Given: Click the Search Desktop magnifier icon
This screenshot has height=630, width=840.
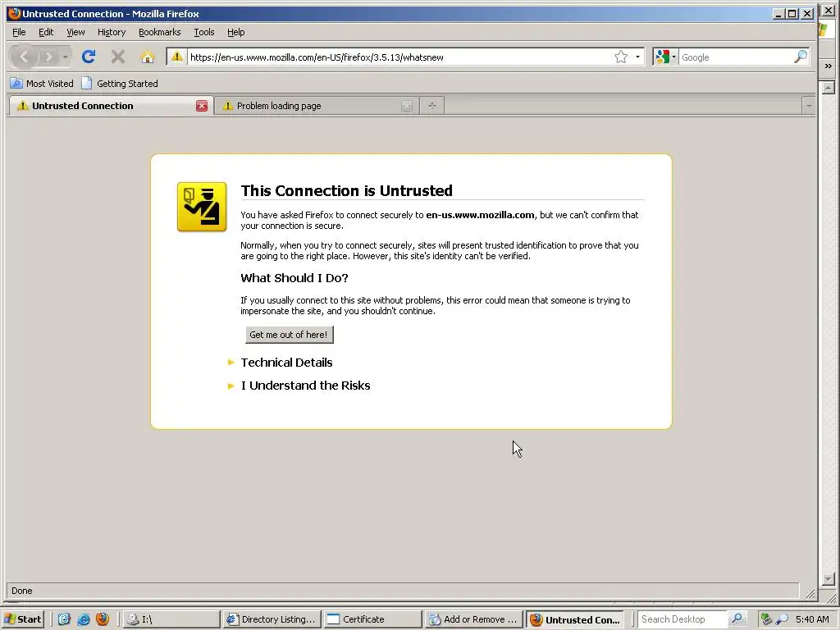Looking at the screenshot, I should coord(737,619).
